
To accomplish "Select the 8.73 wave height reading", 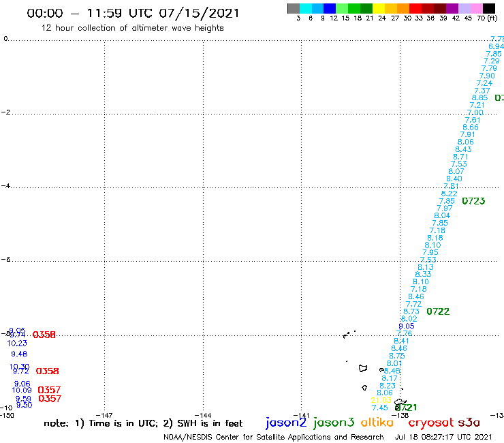I will [x=411, y=311].
